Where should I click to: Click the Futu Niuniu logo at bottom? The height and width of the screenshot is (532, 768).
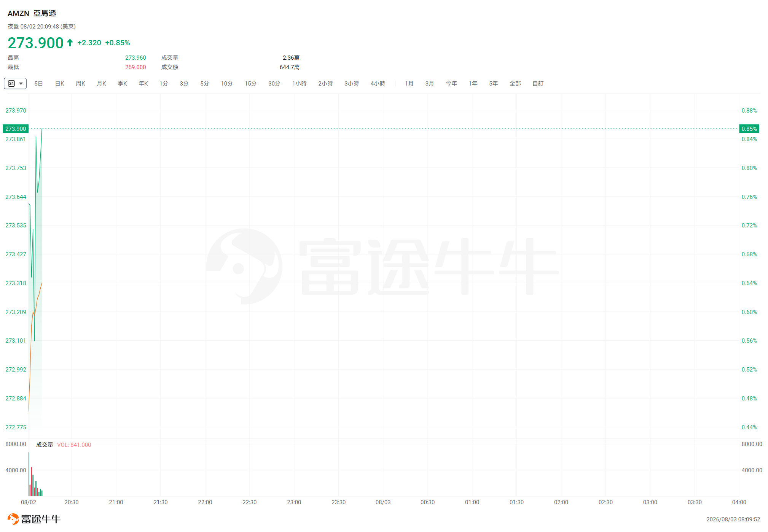click(34, 519)
